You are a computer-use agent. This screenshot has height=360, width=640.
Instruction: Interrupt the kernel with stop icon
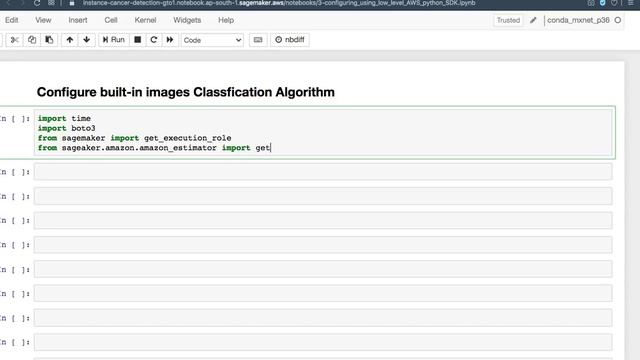(138, 40)
